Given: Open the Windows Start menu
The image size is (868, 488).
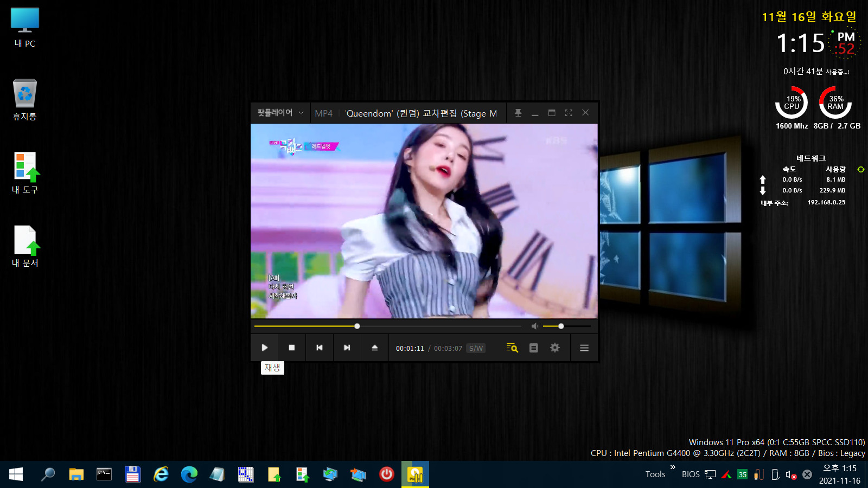Looking at the screenshot, I should 16,474.
